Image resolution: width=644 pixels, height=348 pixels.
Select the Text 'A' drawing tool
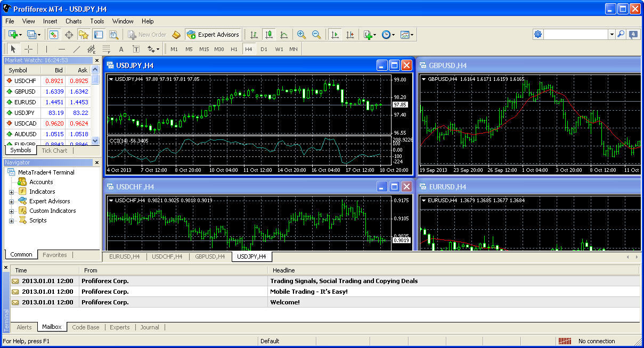point(121,49)
